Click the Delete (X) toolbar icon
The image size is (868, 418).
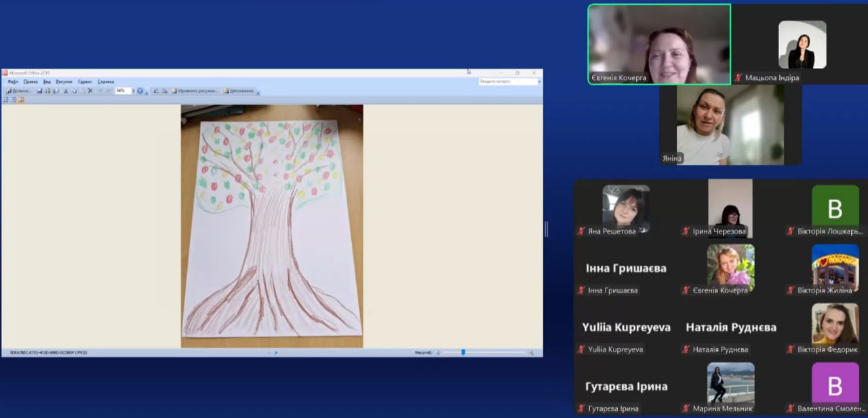click(x=90, y=90)
